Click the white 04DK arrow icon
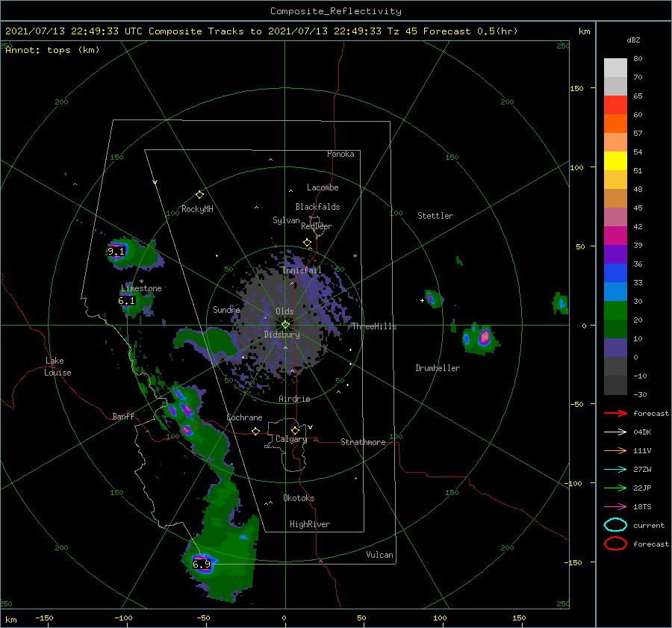672x628 pixels. [x=615, y=432]
